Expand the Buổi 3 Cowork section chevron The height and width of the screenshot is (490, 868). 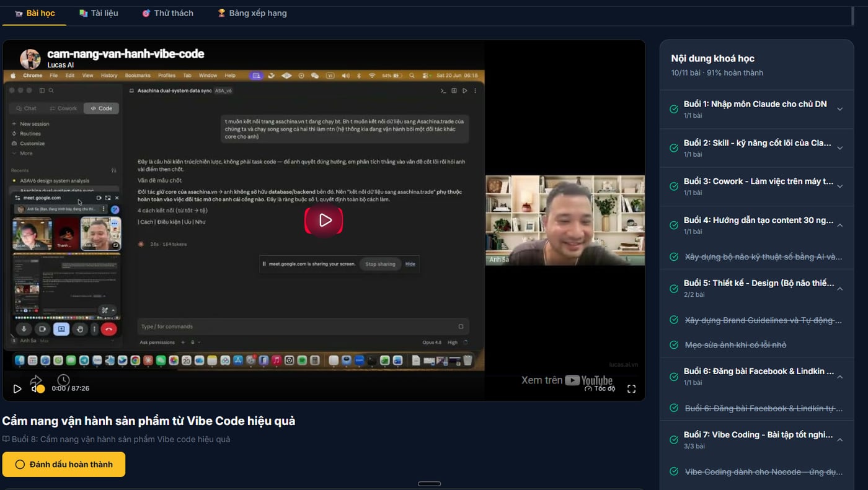pos(840,186)
